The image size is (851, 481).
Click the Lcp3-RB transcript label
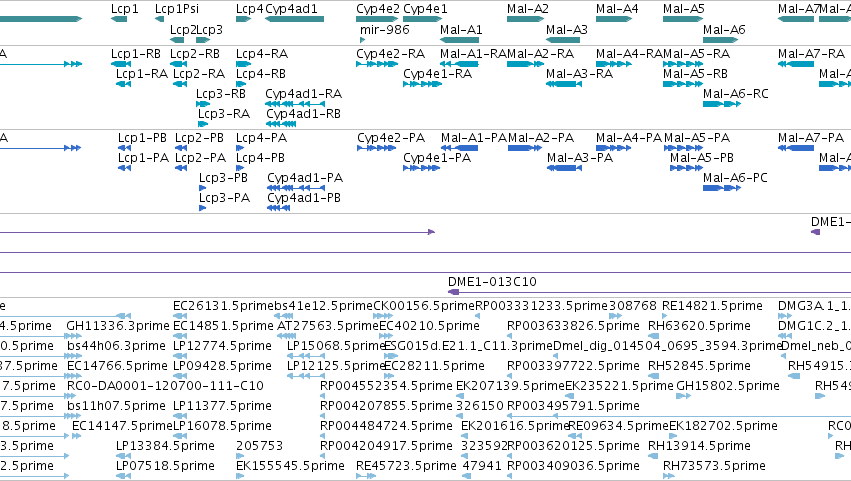coord(221,94)
